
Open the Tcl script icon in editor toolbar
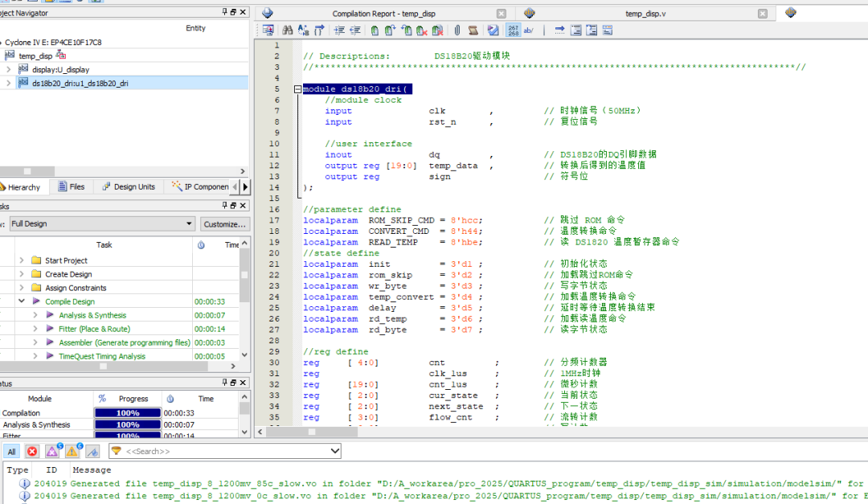(473, 30)
